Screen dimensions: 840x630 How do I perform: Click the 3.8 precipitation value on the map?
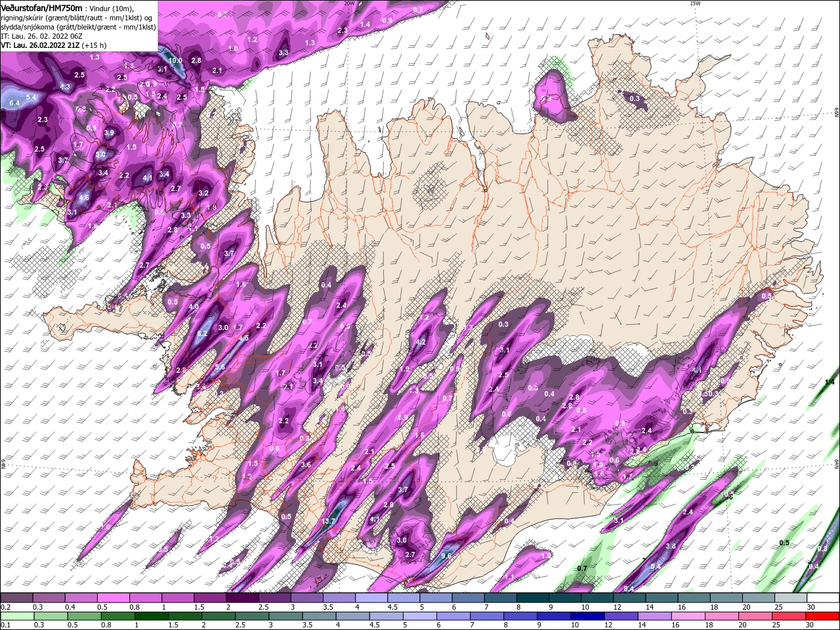pyautogui.click(x=671, y=546)
